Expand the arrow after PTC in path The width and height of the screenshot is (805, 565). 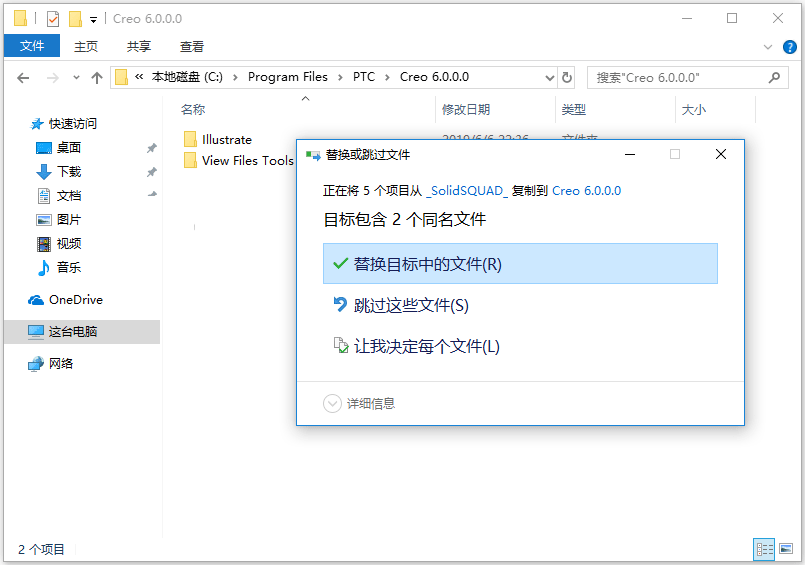tap(388, 77)
